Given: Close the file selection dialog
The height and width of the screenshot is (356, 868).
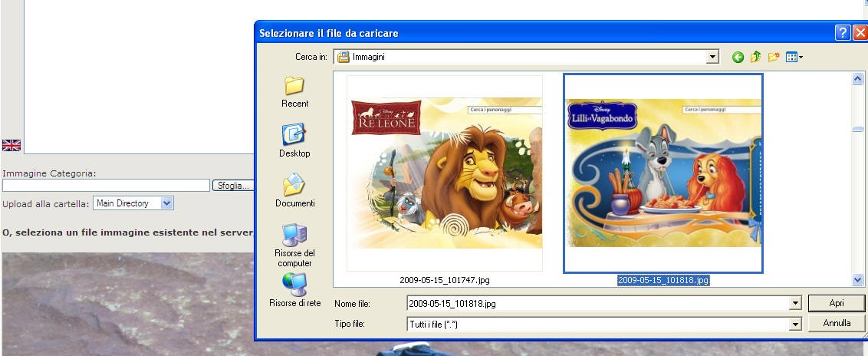Looking at the screenshot, I should point(861,33).
